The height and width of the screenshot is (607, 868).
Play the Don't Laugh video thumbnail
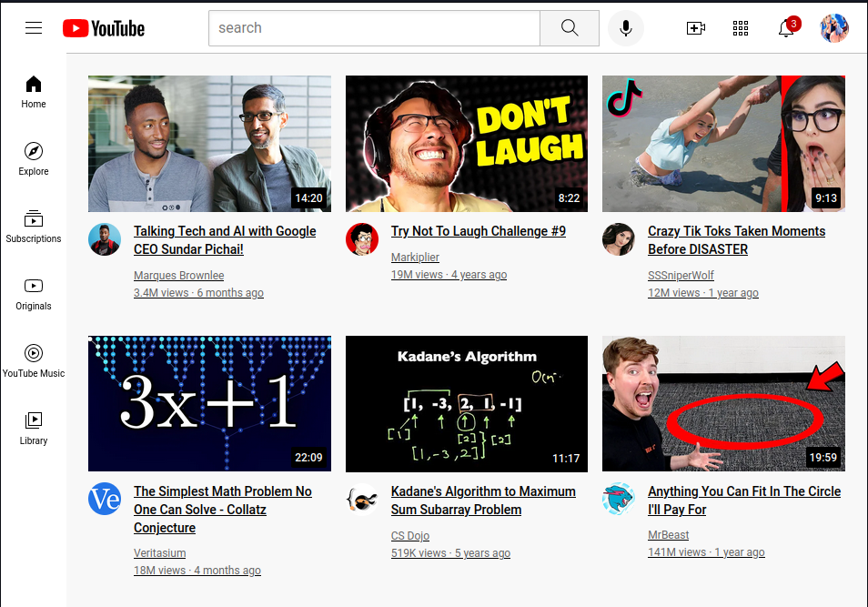467,144
